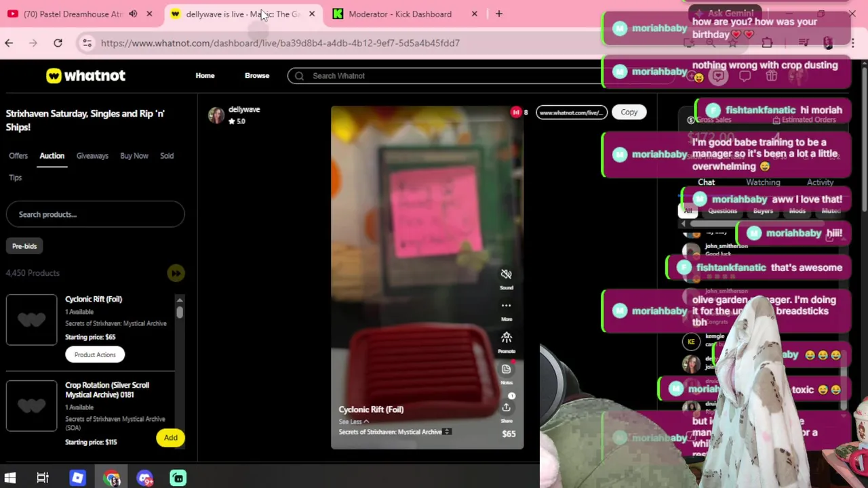Click the Pre-bids filter chip
Screen dimensions: 868x488
[x=24, y=246]
